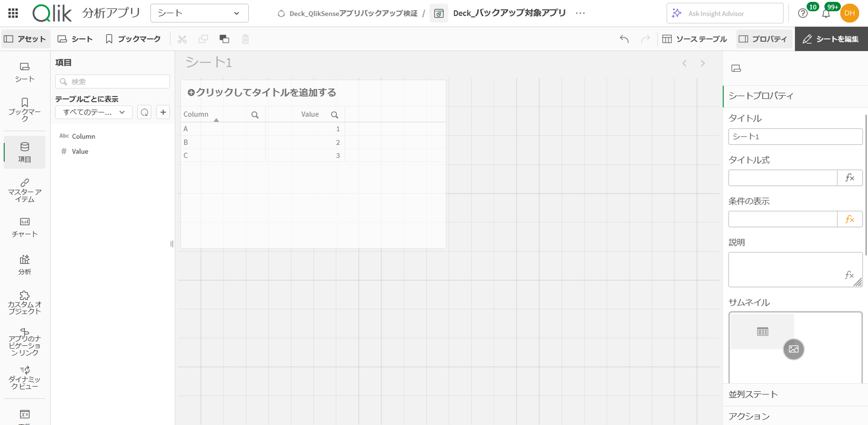Viewport: 868px width, 425px height.
Task: Open the カスタムオブジェクト panel
Action: [24, 302]
